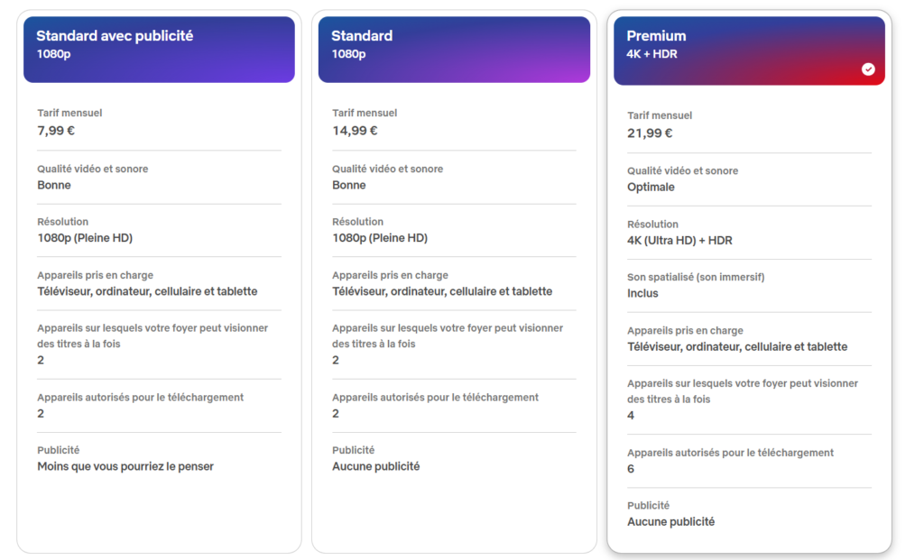Screen dimensions: 924x560
Task: Click the 7,99 € monthly price
Action: click(x=56, y=131)
